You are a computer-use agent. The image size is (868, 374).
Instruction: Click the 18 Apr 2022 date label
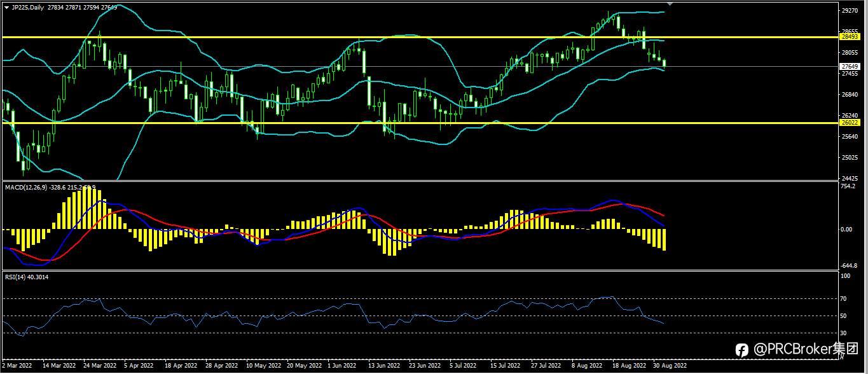(181, 366)
